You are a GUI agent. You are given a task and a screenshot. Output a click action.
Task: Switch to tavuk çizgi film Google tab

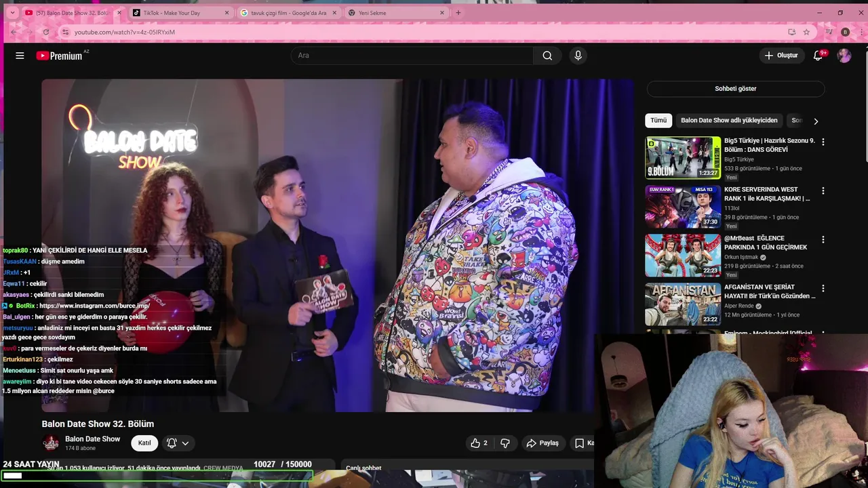[x=289, y=13]
